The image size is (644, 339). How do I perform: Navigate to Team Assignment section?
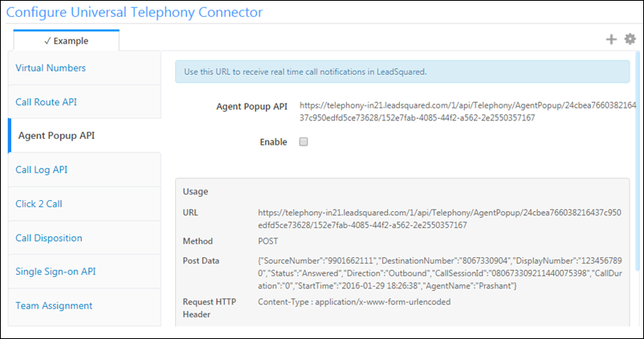54,305
